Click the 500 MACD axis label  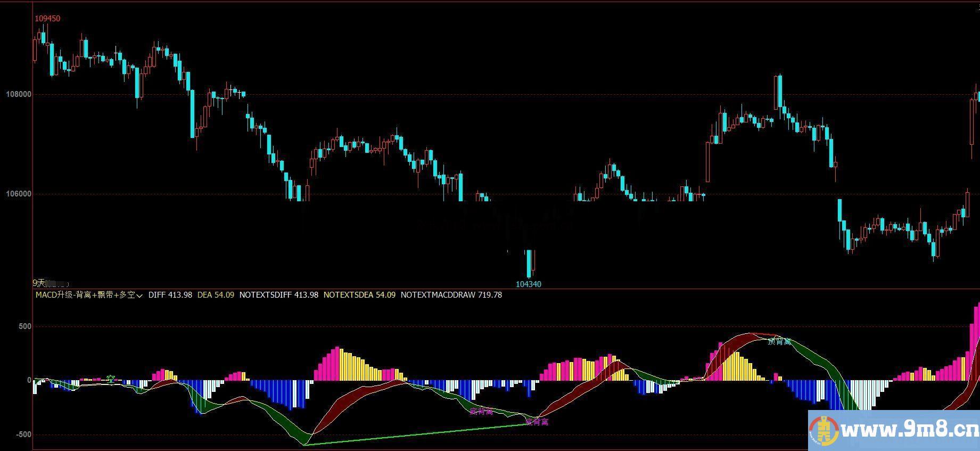coord(25,326)
